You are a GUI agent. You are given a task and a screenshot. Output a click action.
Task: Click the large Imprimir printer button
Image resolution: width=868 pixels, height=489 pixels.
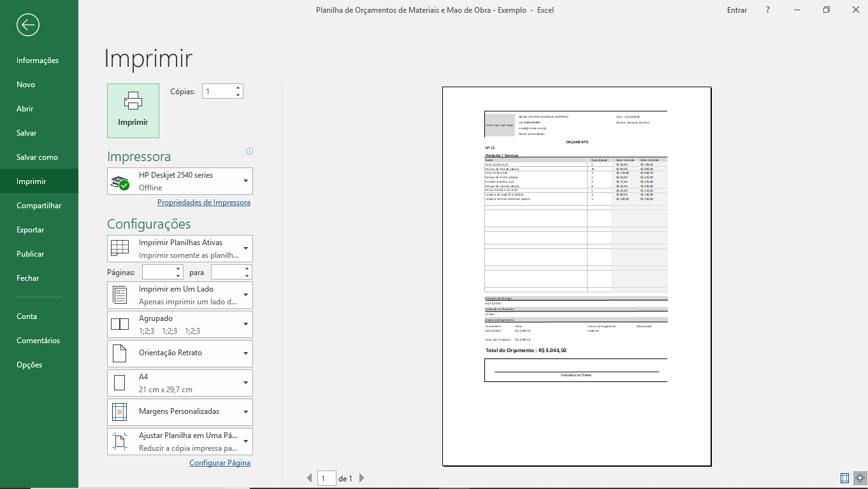click(x=133, y=111)
